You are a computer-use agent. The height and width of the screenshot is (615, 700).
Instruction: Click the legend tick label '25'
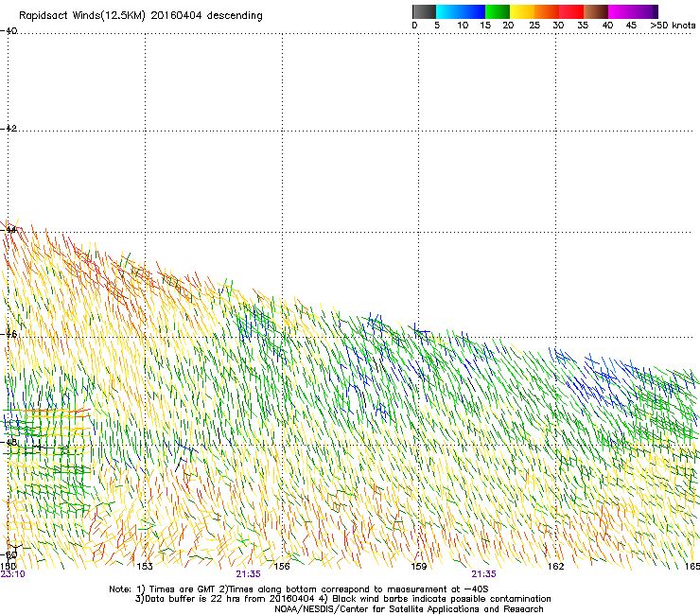click(534, 26)
